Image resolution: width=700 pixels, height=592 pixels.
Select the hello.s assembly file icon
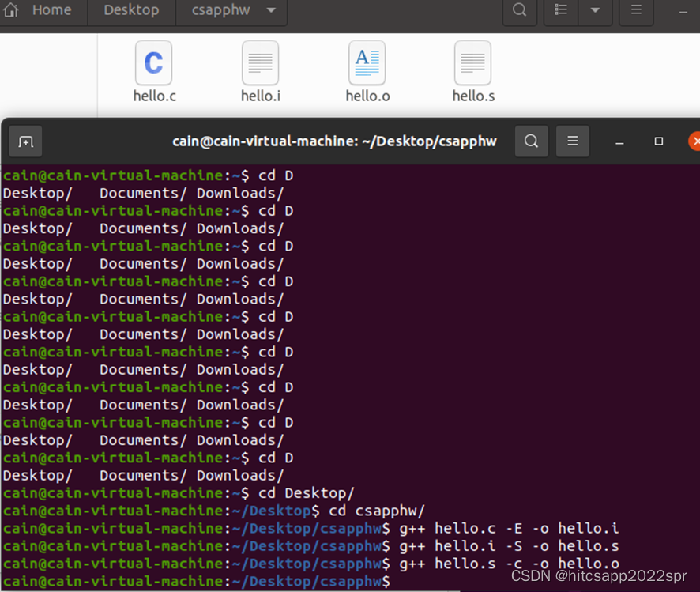[x=472, y=62]
